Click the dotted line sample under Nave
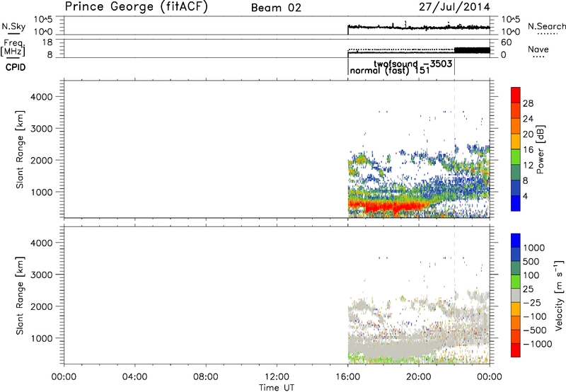The image size is (566, 392). coord(538,57)
